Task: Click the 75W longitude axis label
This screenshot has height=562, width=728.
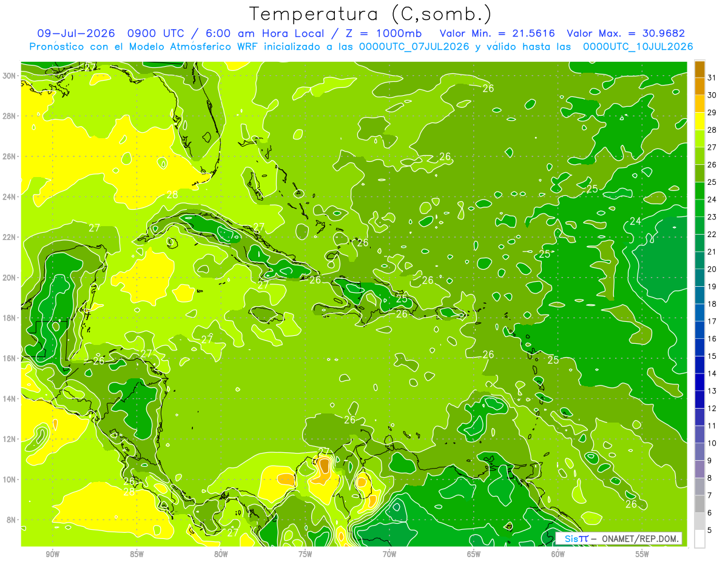Action: [305, 554]
